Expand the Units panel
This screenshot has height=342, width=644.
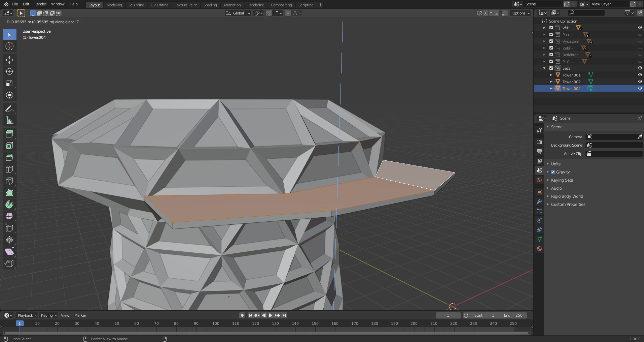click(x=556, y=164)
